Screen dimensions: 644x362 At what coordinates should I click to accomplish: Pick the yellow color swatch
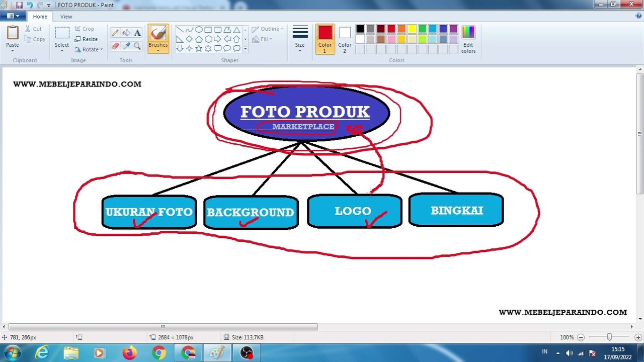click(412, 29)
